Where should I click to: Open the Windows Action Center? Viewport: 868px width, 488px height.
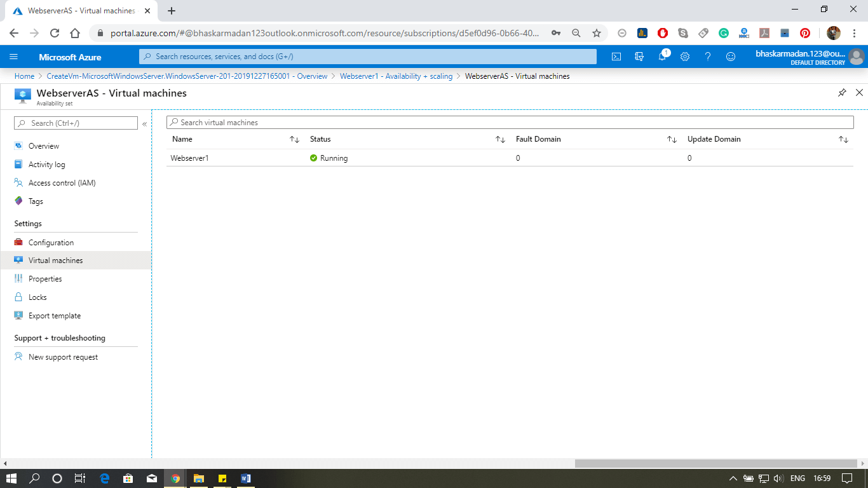click(x=847, y=478)
